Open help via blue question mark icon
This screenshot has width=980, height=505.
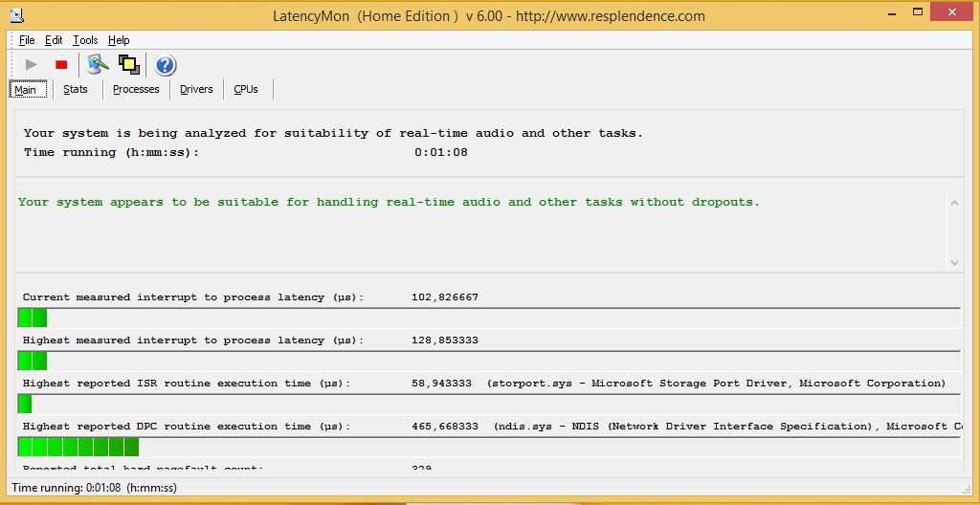165,65
